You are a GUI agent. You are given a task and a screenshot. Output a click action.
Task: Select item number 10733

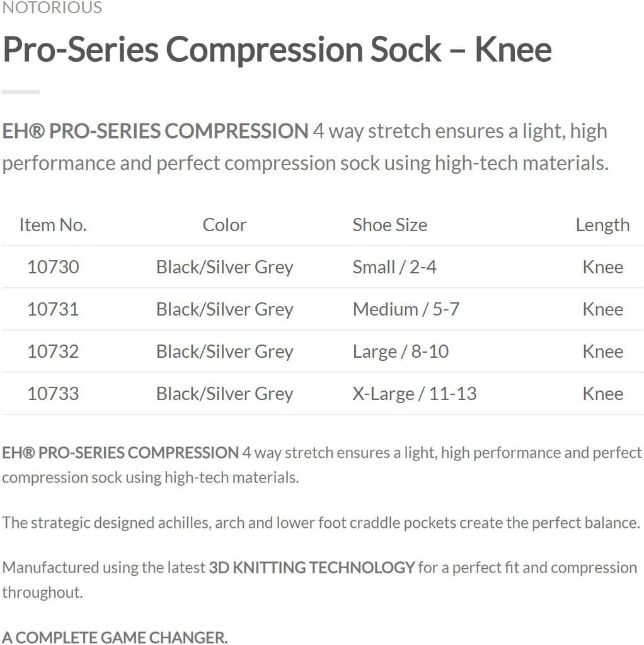pyautogui.click(x=53, y=394)
